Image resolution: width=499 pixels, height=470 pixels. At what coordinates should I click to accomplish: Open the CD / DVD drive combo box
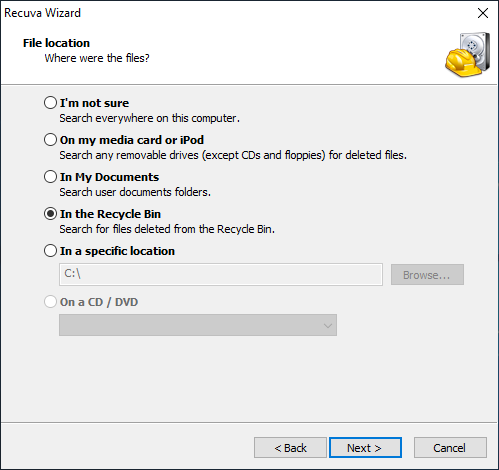click(198, 325)
